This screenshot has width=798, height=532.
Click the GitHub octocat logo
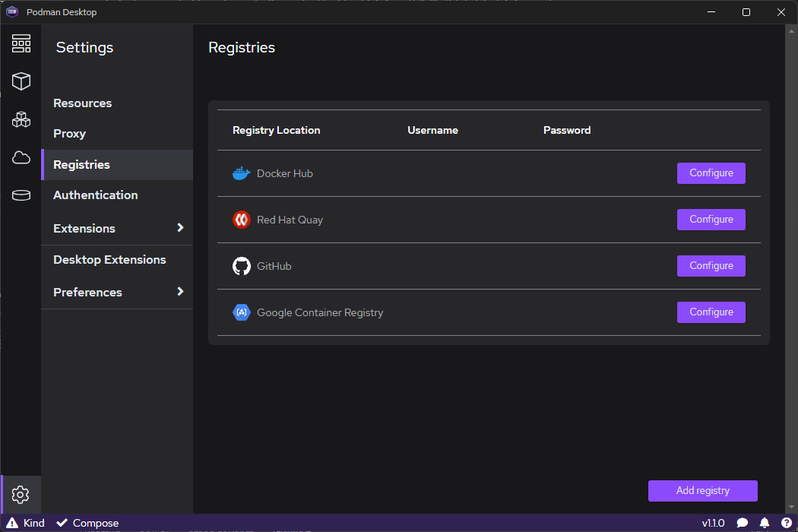[241, 266]
